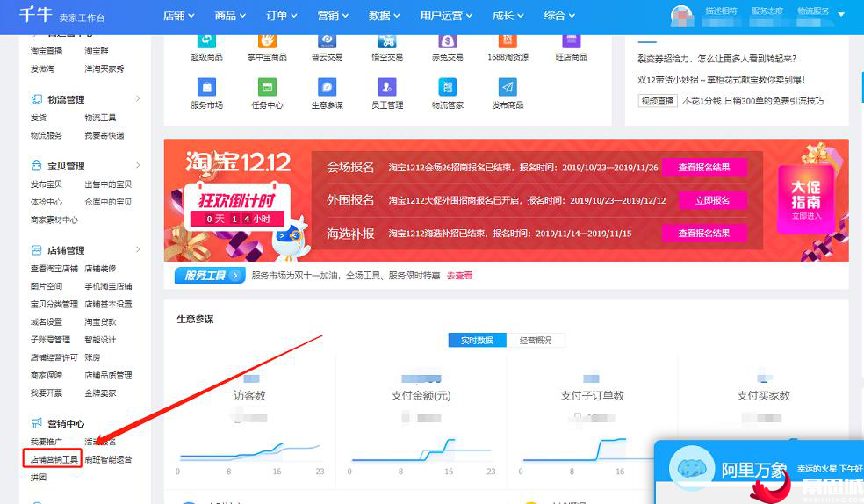Open the 掌中宝商品 app icon
Image resolution: width=864 pixels, height=504 pixels.
267,41
